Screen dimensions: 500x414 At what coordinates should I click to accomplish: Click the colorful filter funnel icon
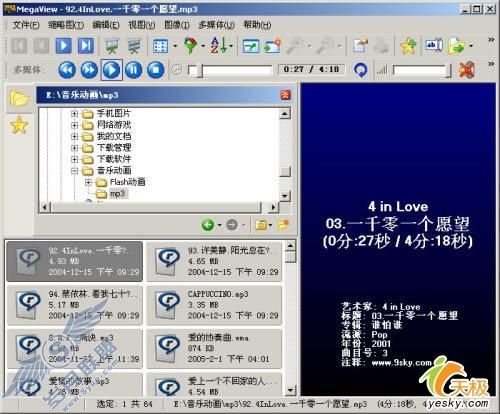click(x=191, y=46)
